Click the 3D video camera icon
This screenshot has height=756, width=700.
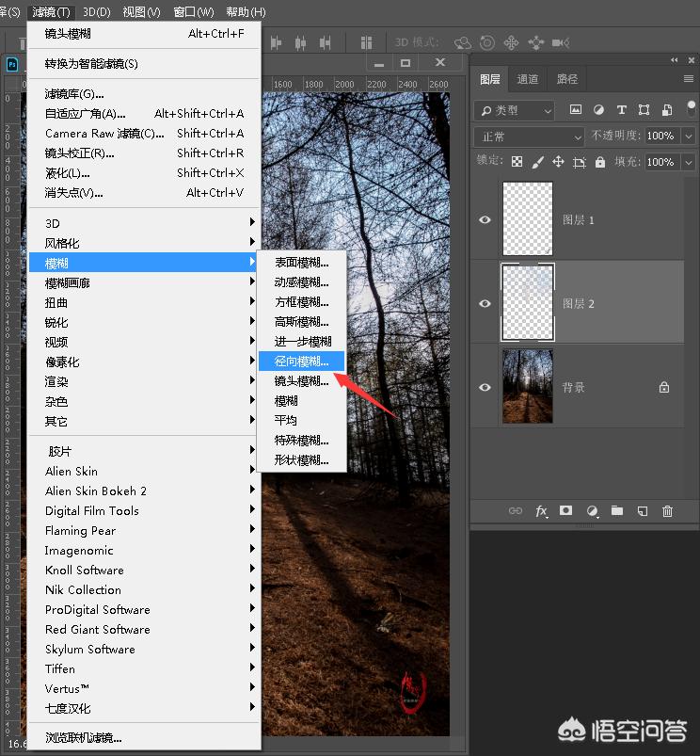pyautogui.click(x=561, y=43)
